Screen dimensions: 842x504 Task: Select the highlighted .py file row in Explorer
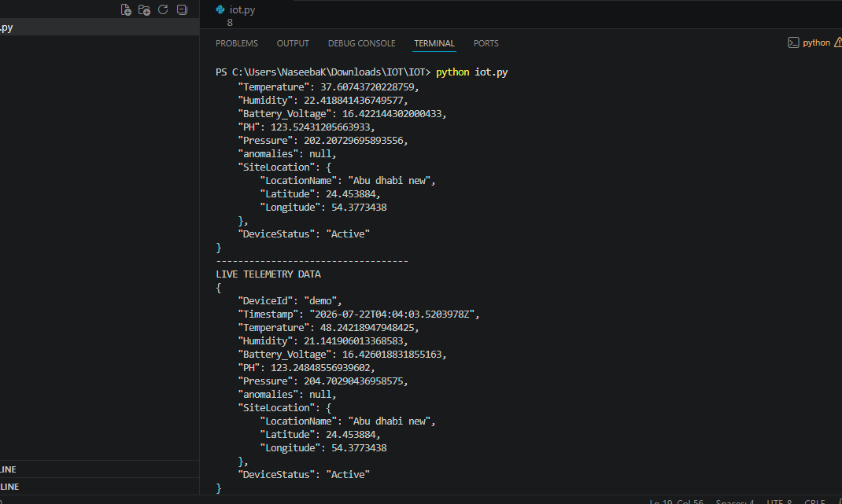tap(99, 28)
